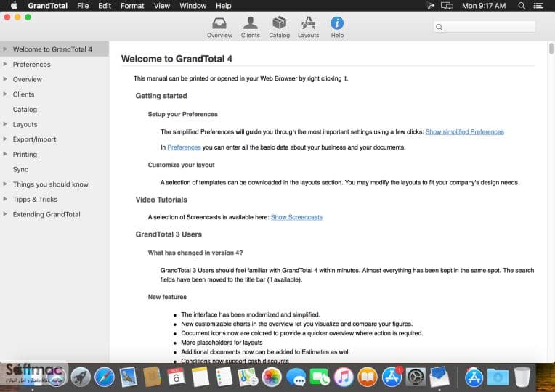Open Contacts book from the dock

(153, 377)
